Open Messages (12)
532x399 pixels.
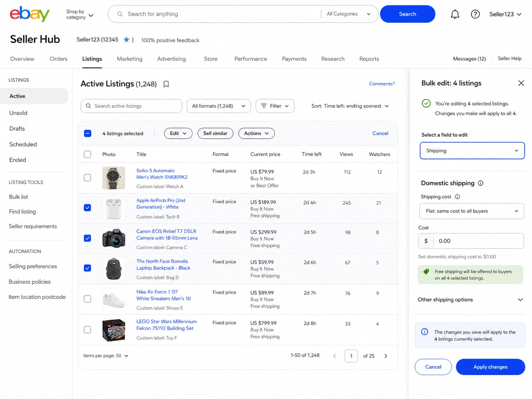pyautogui.click(x=469, y=59)
